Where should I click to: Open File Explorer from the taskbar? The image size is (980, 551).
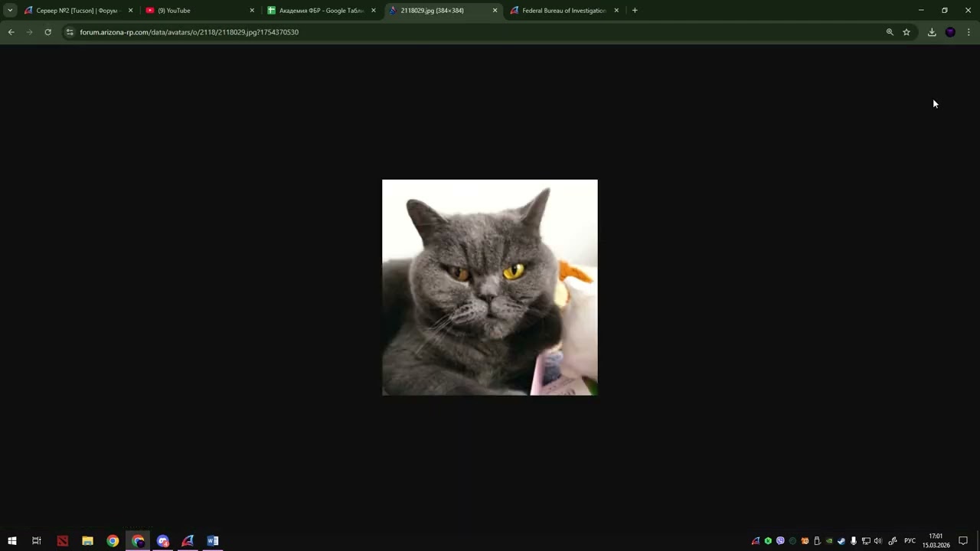coord(88,541)
